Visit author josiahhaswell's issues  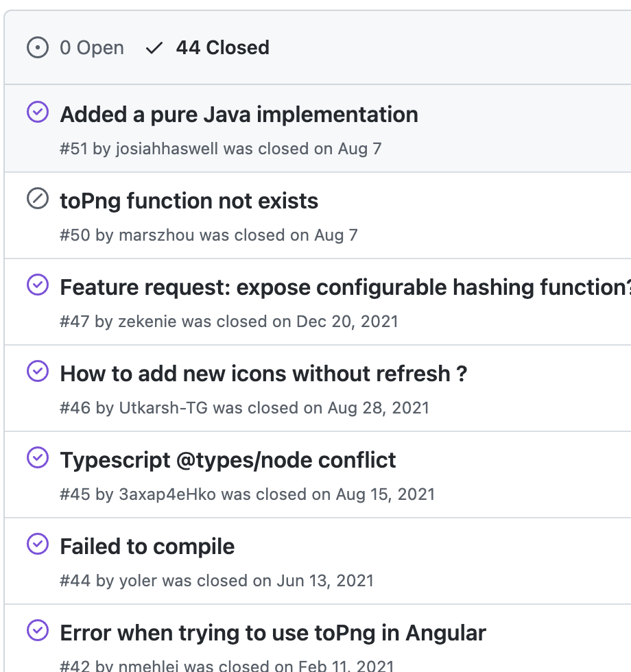coord(167,149)
